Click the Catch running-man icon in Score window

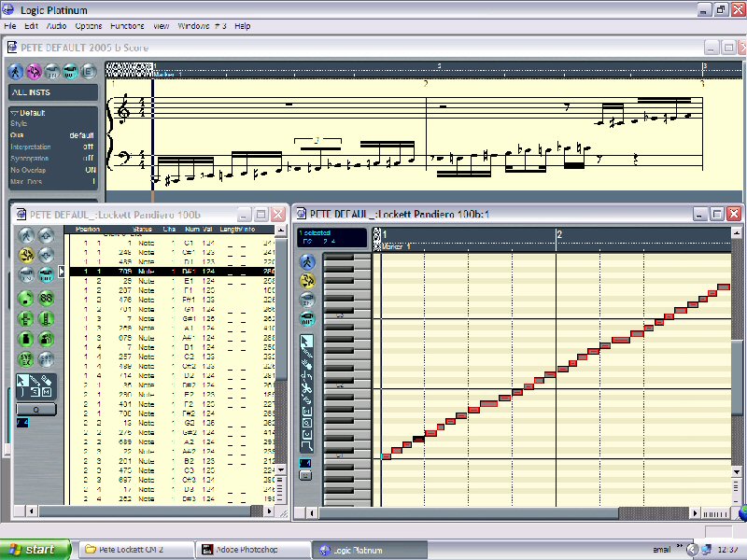point(16,71)
